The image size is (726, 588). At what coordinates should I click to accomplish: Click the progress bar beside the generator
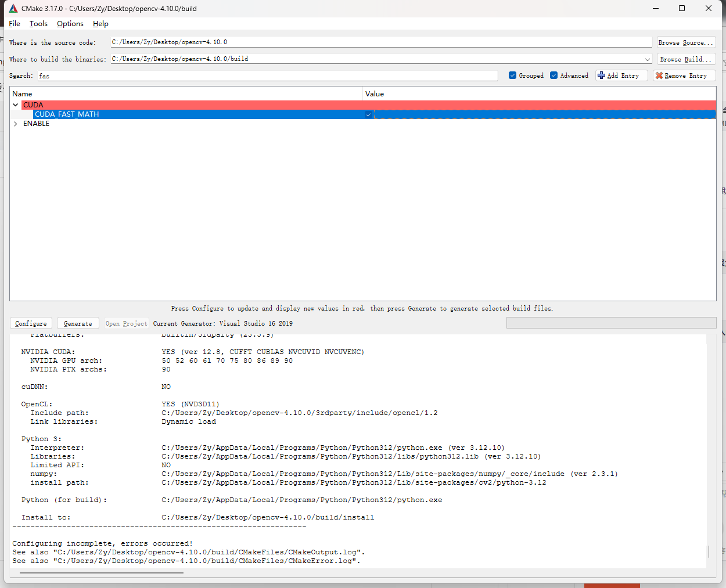(611, 323)
